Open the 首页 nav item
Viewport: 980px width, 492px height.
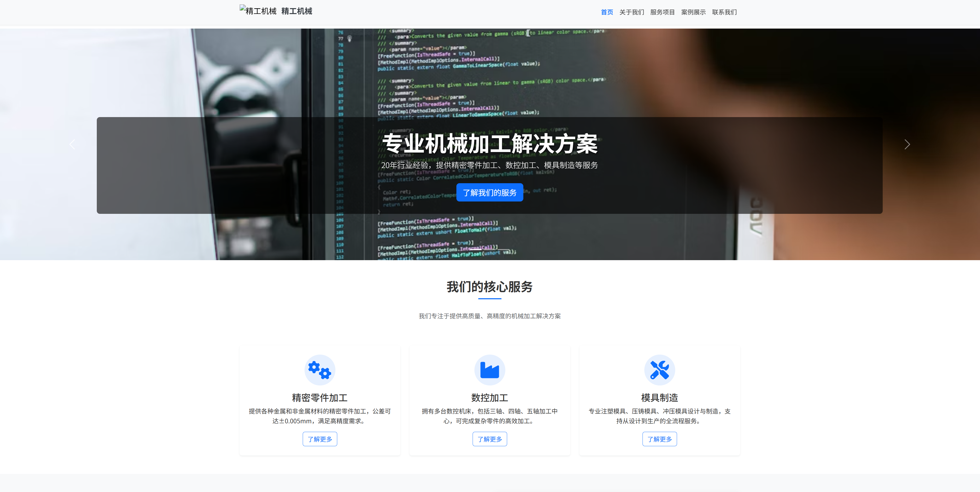click(607, 12)
